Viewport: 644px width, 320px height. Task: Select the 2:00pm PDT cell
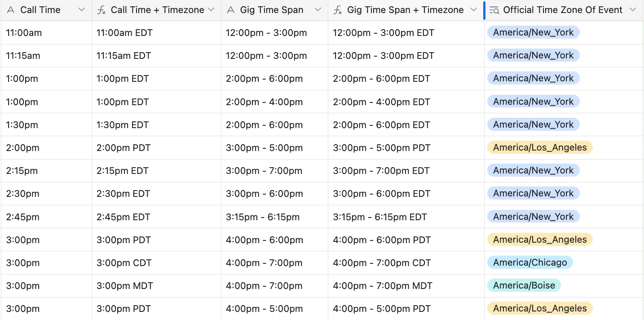(x=156, y=148)
